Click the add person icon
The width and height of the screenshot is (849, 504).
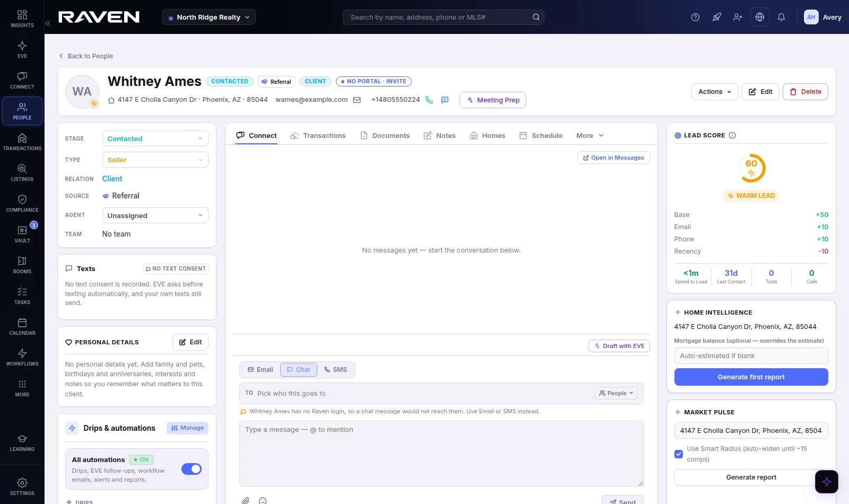(x=738, y=17)
